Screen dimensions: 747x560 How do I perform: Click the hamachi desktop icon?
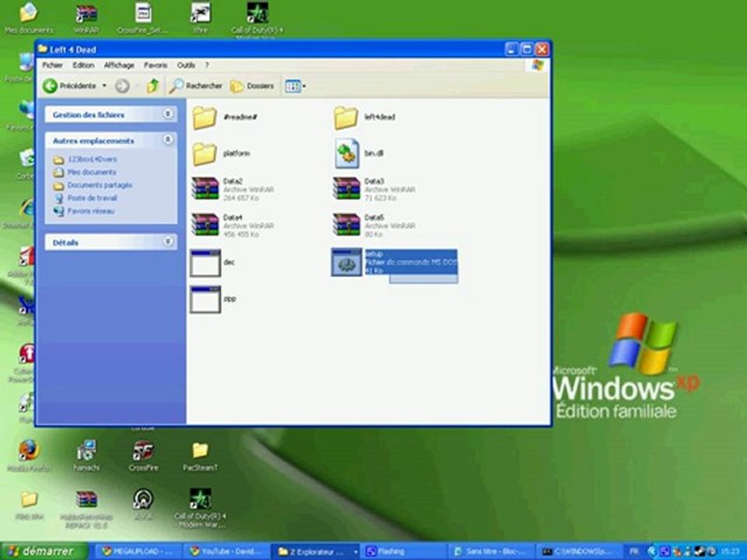click(86, 457)
